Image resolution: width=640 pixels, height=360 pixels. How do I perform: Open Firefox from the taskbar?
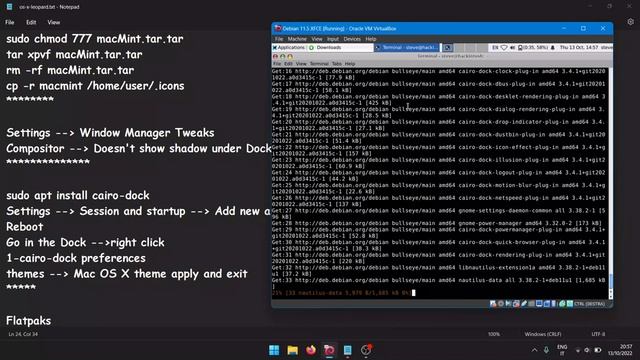coord(311,350)
